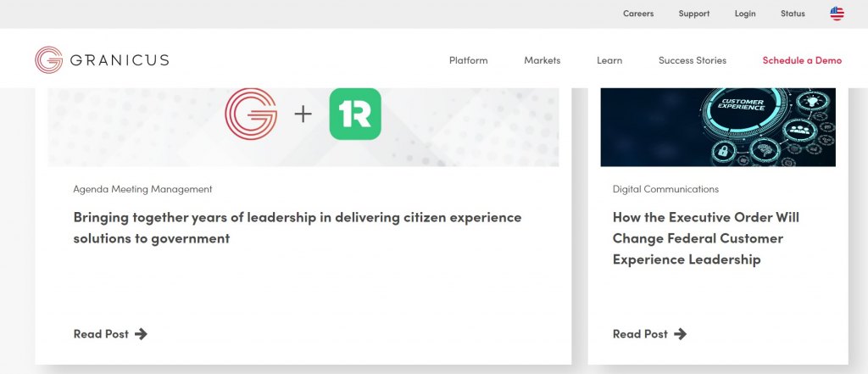868x374 pixels.
Task: Open the Executive Order article headline
Action: tap(705, 238)
